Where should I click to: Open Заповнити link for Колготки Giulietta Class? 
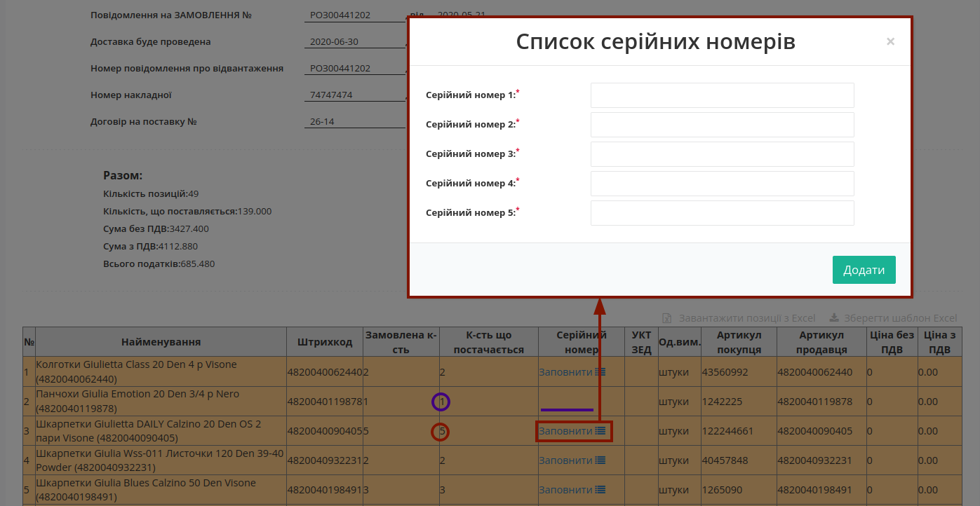[x=565, y=372]
